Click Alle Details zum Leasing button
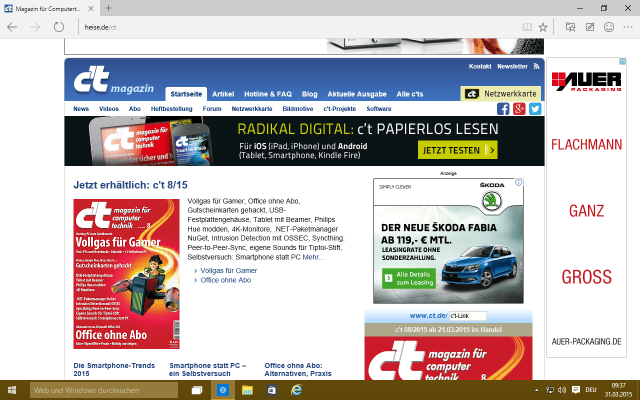The image size is (640, 400). 409,278
